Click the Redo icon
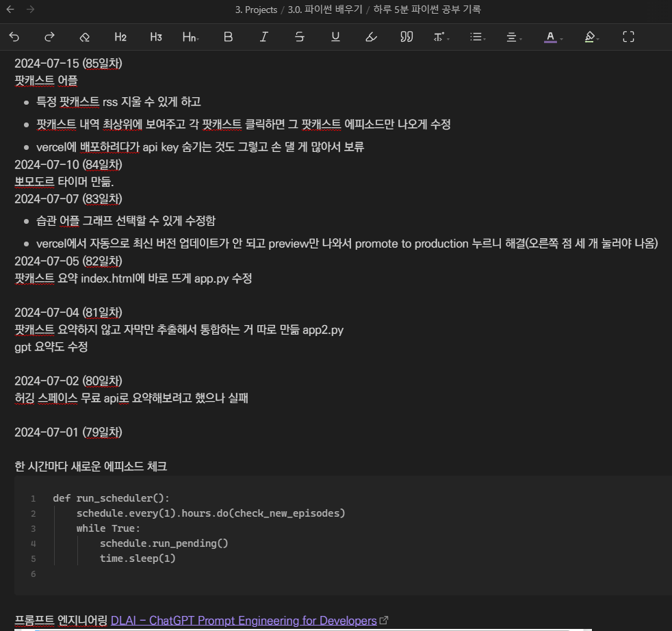 click(49, 37)
